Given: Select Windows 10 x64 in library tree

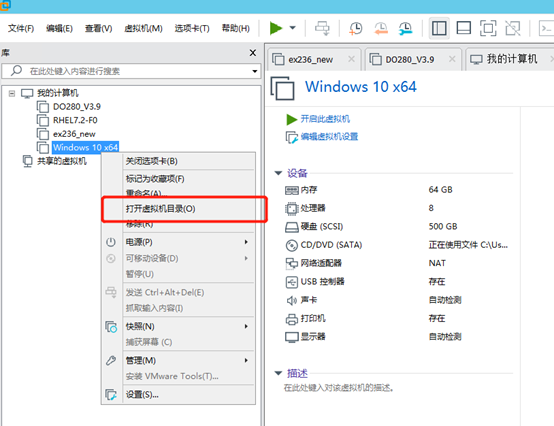Looking at the screenshot, I should click(x=85, y=147).
